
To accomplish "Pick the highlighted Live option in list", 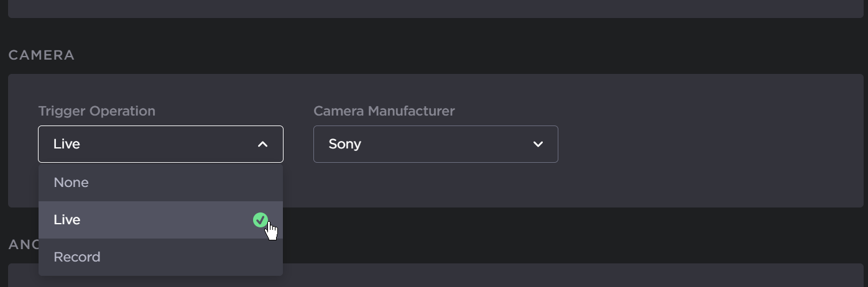I will (67, 220).
